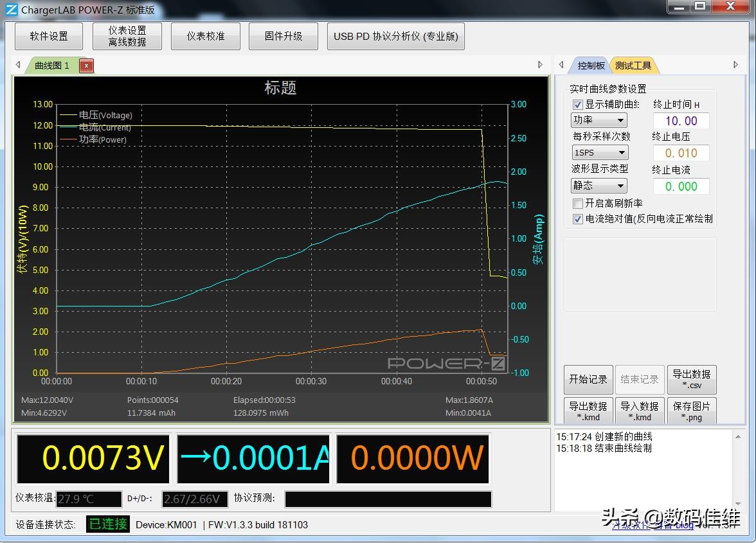Click the right arrow on the control panel tab bar
The height and width of the screenshot is (543, 756).
point(735,65)
